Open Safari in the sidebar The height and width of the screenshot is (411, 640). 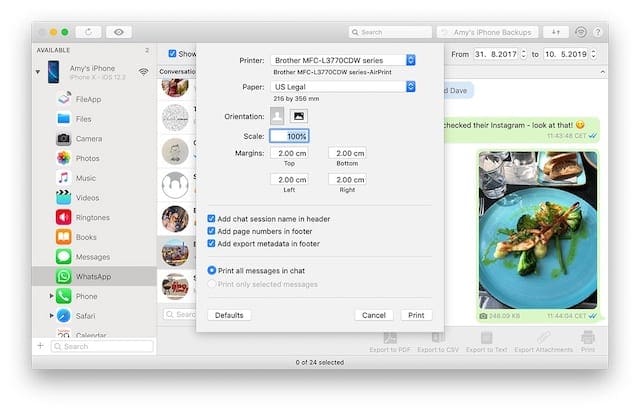click(x=85, y=316)
